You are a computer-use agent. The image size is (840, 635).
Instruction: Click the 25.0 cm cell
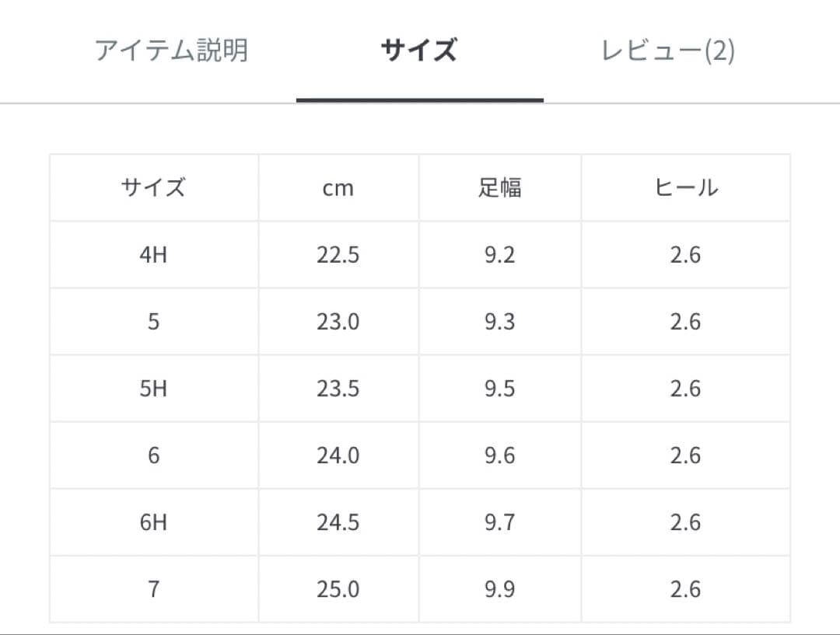(x=338, y=588)
